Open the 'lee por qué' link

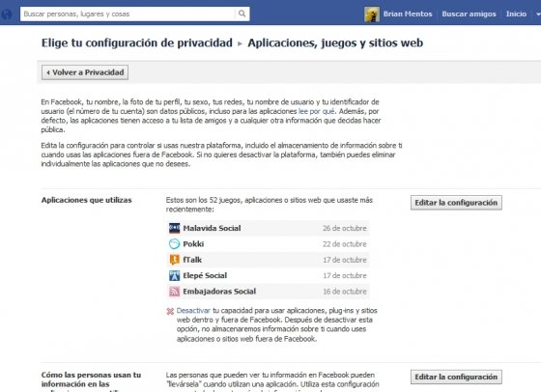317,111
